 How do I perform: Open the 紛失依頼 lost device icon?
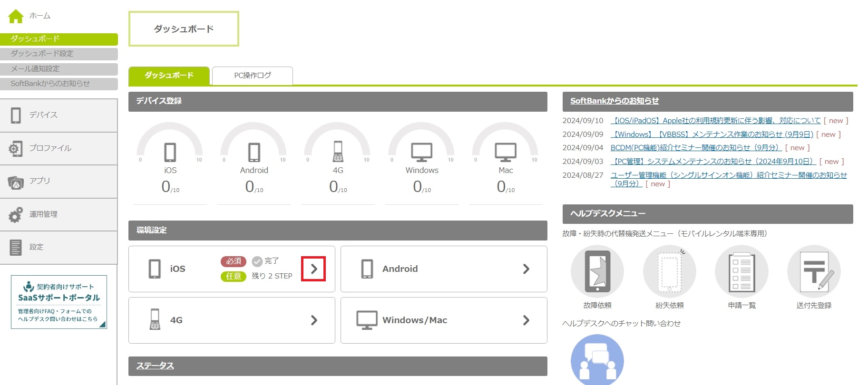(669, 272)
